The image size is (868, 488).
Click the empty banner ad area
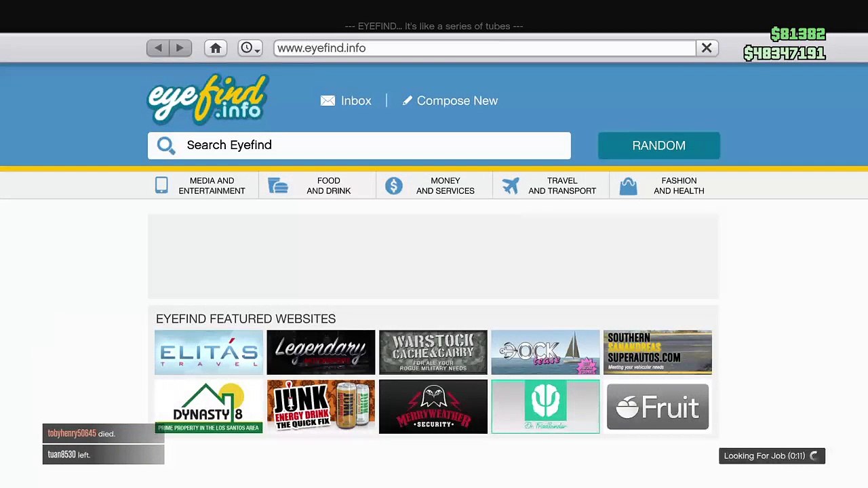click(x=433, y=256)
